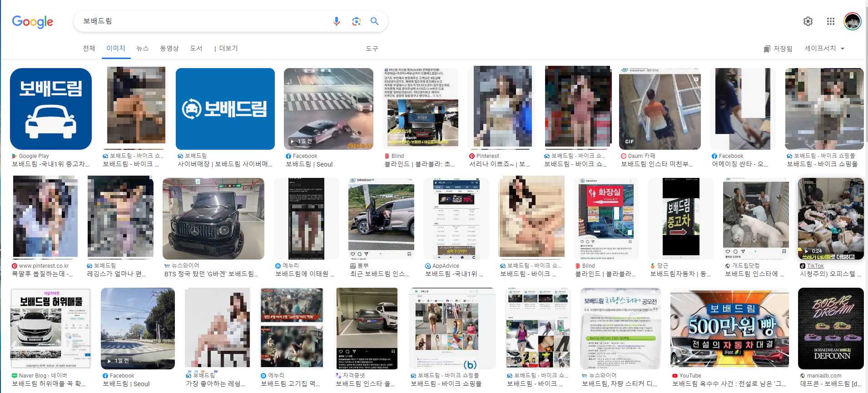The height and width of the screenshot is (393, 868).
Task: Open Google Lens image search icon
Action: pos(357,21)
